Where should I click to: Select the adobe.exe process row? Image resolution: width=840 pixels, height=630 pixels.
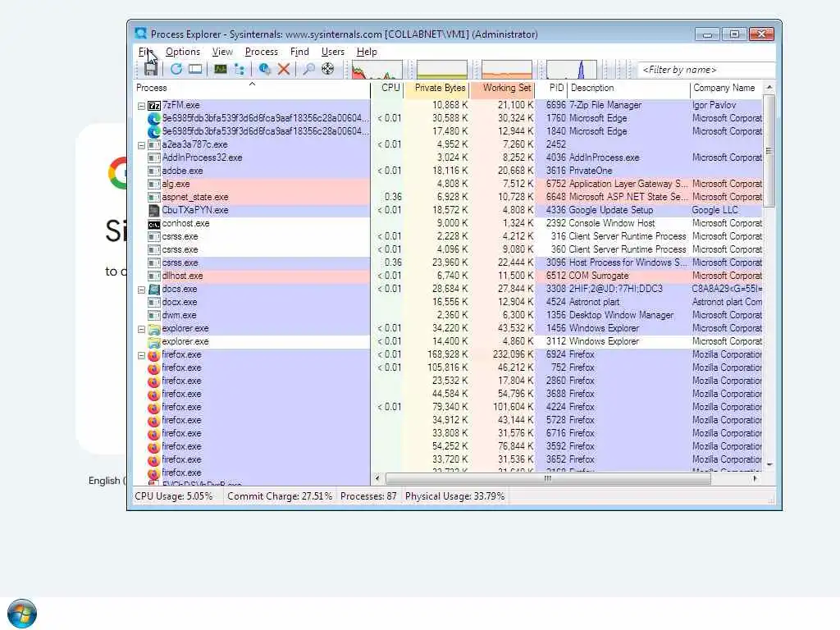pyautogui.click(x=447, y=171)
